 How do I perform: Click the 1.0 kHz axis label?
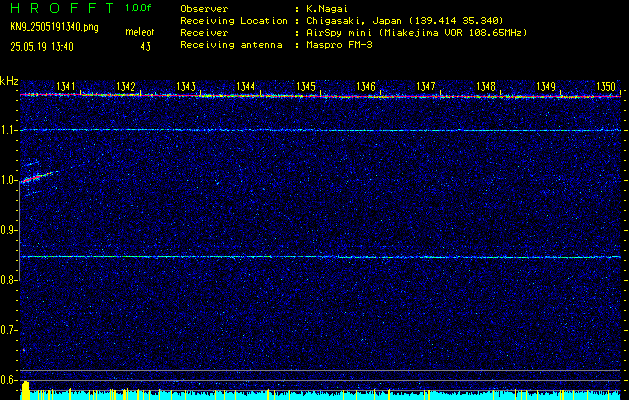[x=9, y=180]
